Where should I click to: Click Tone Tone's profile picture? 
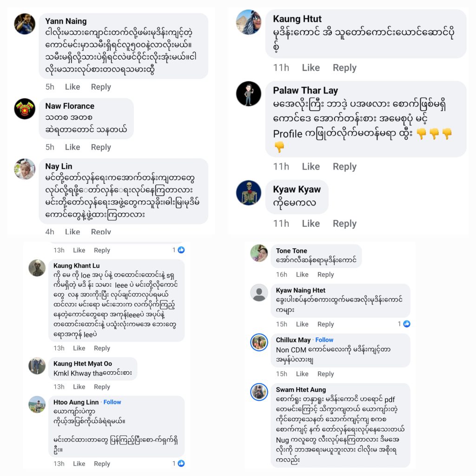259,253
